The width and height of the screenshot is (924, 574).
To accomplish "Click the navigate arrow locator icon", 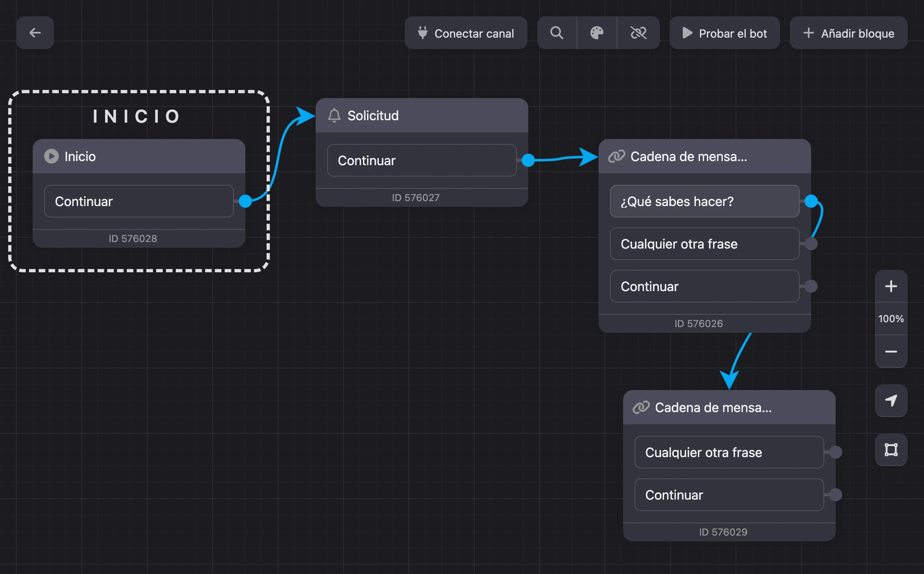I will tap(891, 401).
